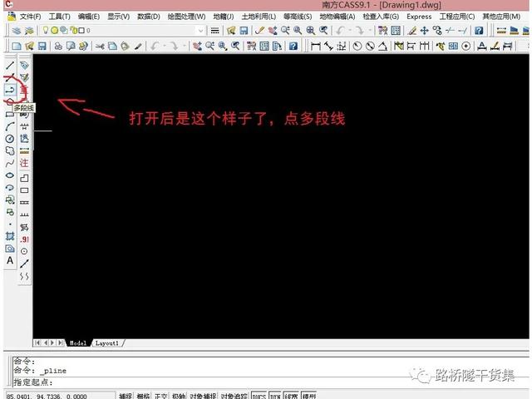
Task: Select the multiline Text A tool
Action: (10, 260)
